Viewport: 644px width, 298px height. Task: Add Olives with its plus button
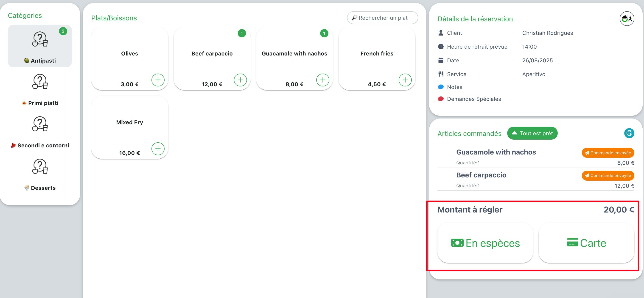coord(158,80)
